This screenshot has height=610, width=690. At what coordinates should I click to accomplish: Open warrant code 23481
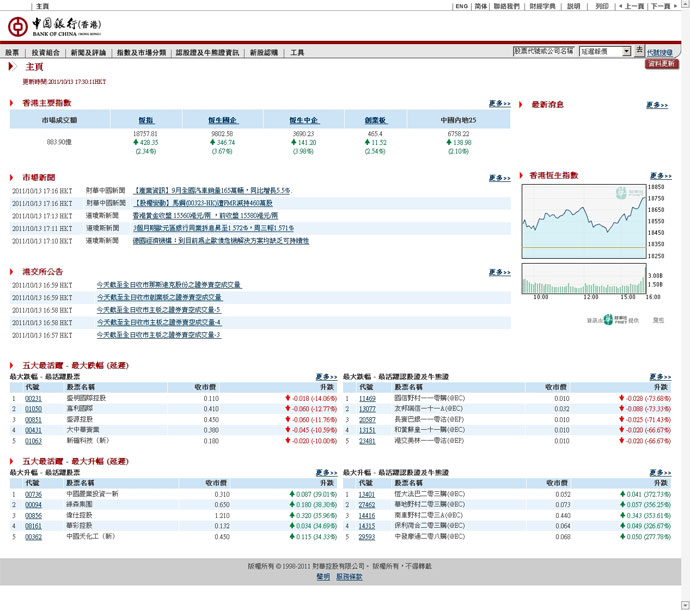click(367, 441)
